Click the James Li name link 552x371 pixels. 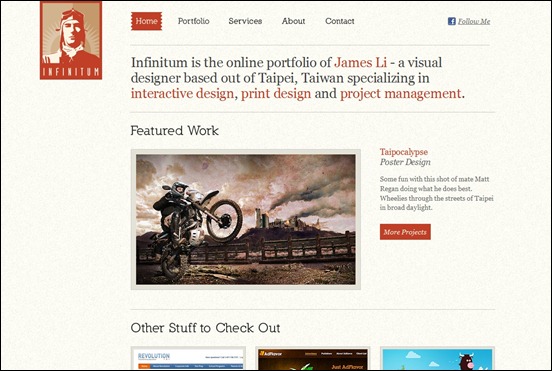point(360,63)
